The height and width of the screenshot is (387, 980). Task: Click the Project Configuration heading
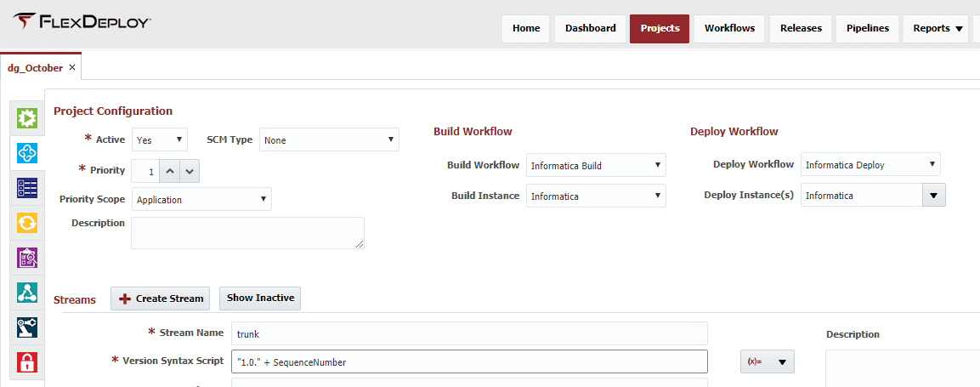[113, 111]
